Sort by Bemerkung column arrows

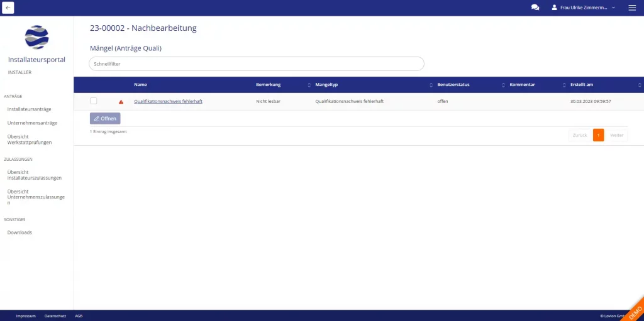coord(309,85)
